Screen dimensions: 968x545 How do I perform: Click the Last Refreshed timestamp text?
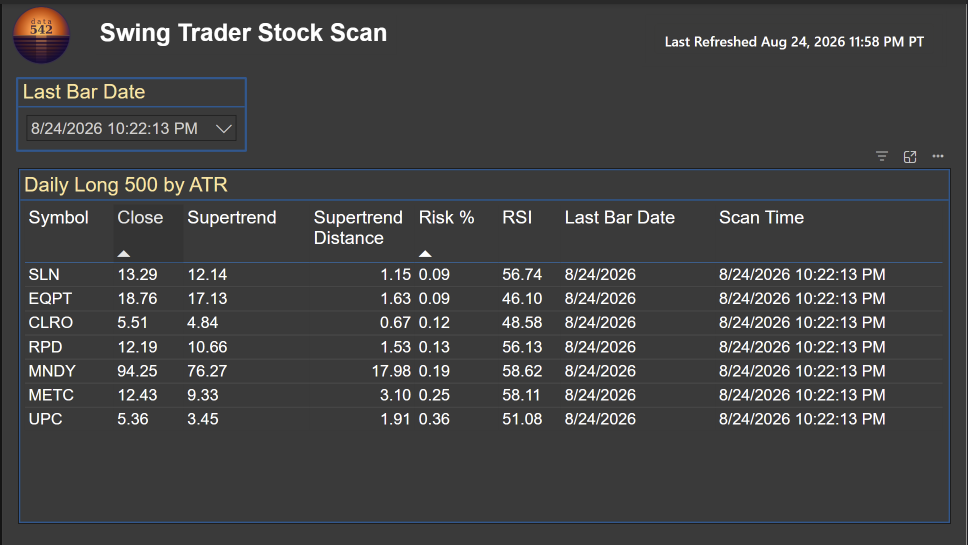coord(794,42)
